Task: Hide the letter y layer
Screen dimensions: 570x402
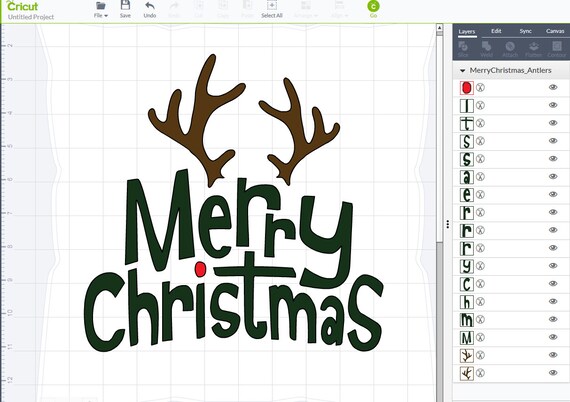Action: click(553, 265)
